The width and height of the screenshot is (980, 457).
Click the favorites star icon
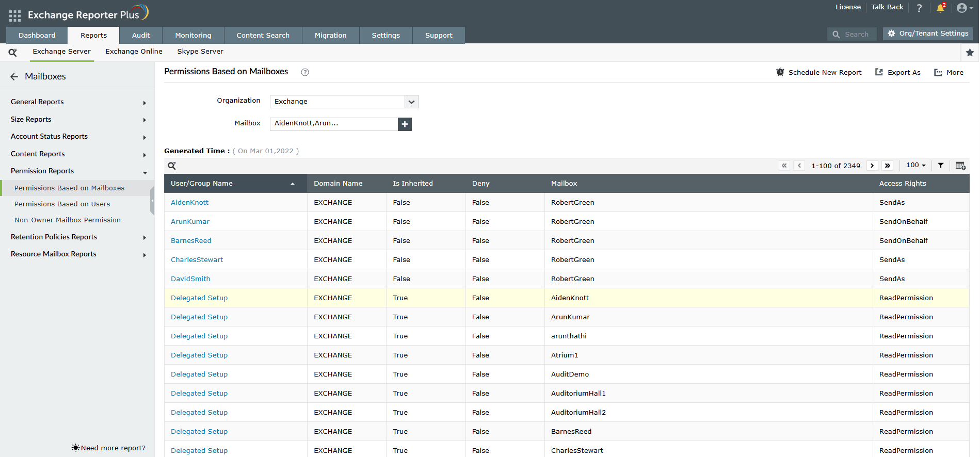pyautogui.click(x=970, y=53)
